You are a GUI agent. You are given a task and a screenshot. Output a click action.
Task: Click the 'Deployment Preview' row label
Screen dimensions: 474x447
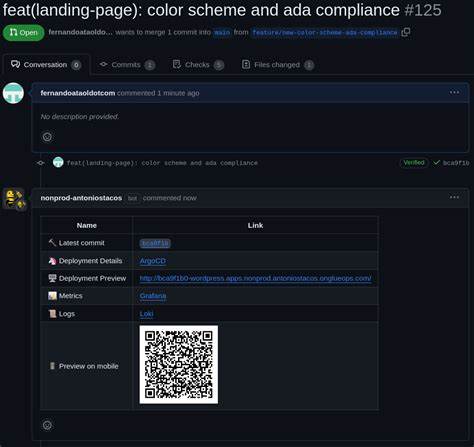point(92,278)
